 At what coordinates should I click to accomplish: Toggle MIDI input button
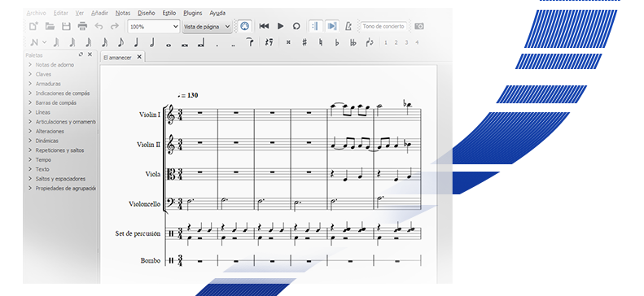pyautogui.click(x=244, y=26)
